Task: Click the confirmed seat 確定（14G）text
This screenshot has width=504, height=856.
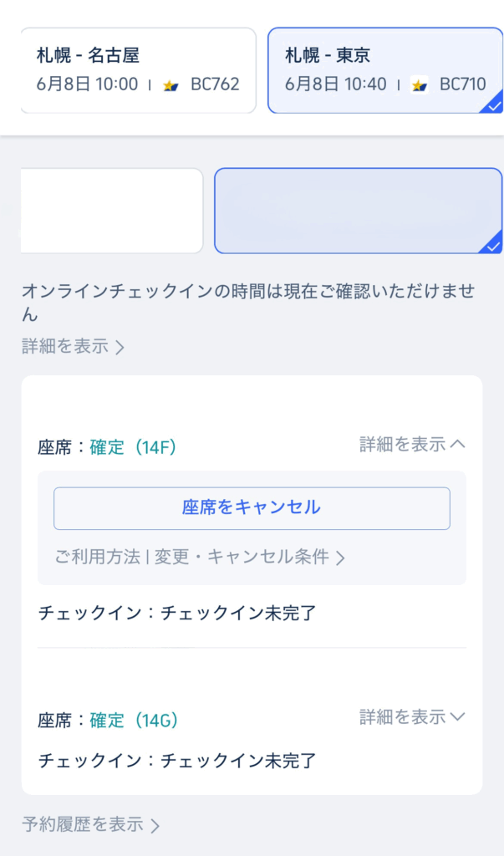Action: [x=135, y=721]
